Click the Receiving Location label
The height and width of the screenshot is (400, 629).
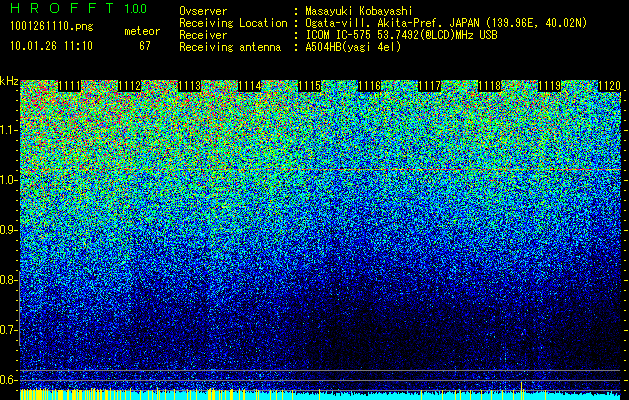click(233, 23)
